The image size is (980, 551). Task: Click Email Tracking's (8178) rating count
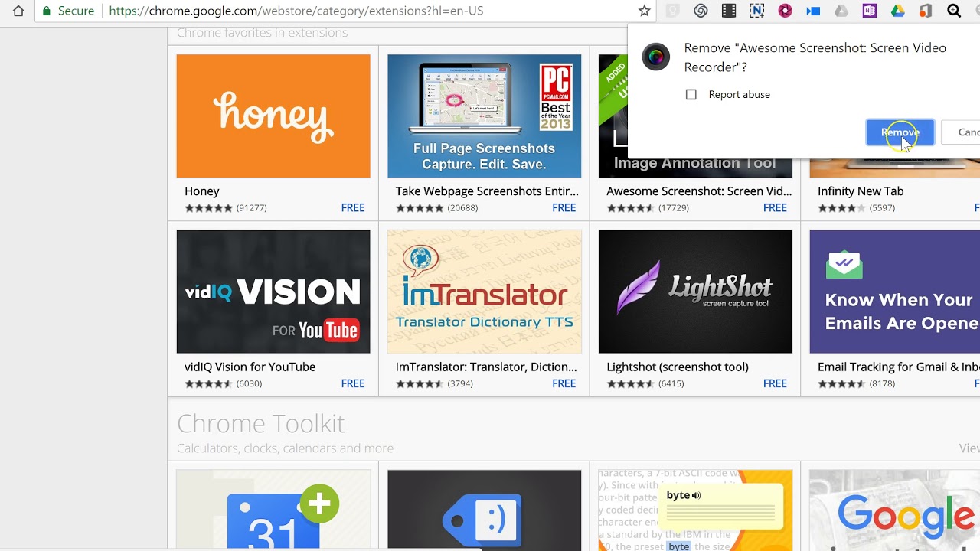click(x=882, y=384)
